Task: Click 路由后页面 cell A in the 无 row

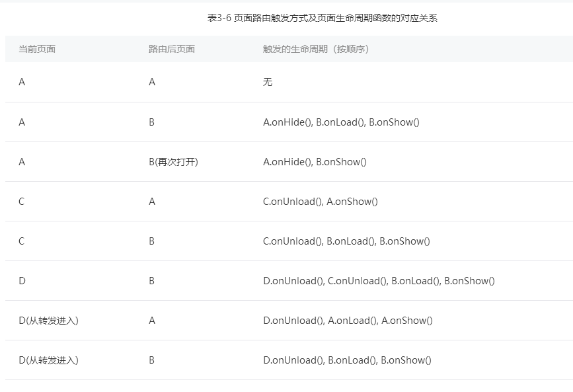Action: (152, 82)
